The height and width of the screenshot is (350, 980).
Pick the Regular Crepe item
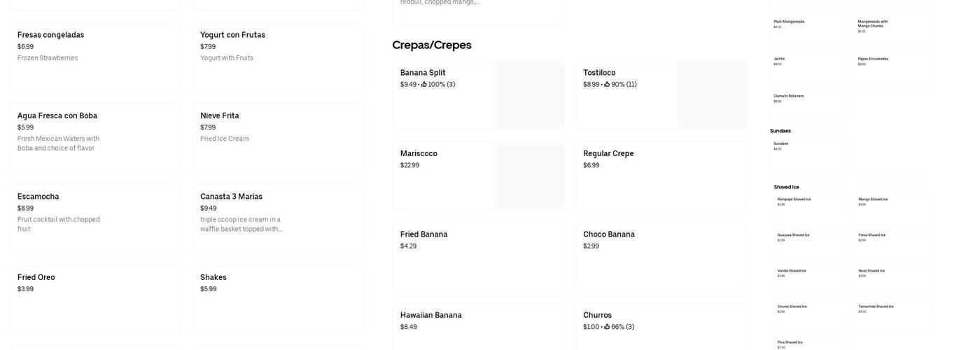click(661, 176)
